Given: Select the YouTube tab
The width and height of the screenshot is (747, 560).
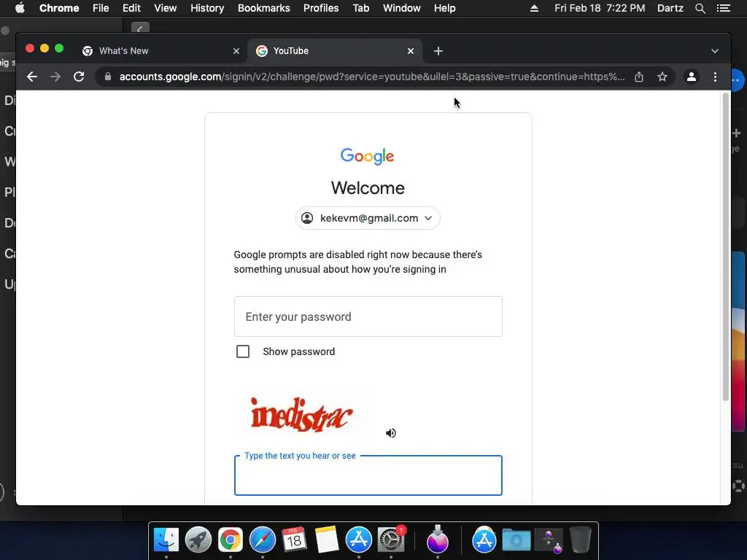Looking at the screenshot, I should point(335,51).
